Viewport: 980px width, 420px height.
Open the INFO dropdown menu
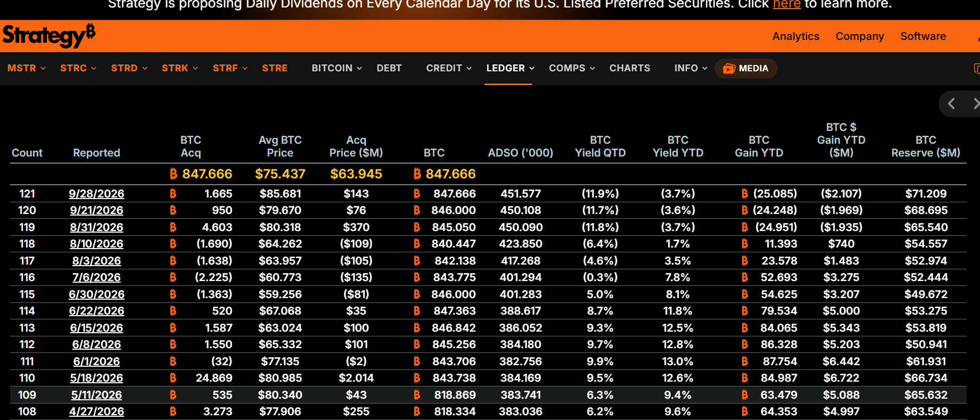[x=691, y=68]
